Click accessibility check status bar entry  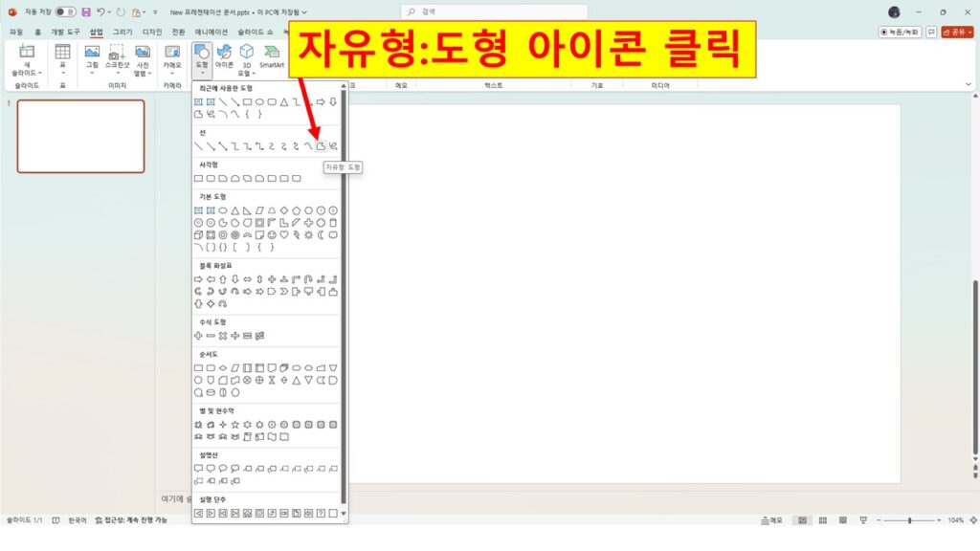[x=131, y=520]
